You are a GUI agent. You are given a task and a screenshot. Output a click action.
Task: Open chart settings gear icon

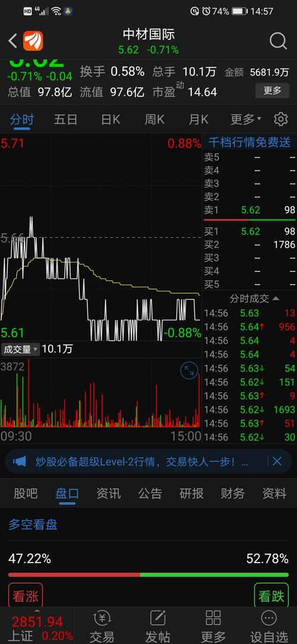pos(280,119)
